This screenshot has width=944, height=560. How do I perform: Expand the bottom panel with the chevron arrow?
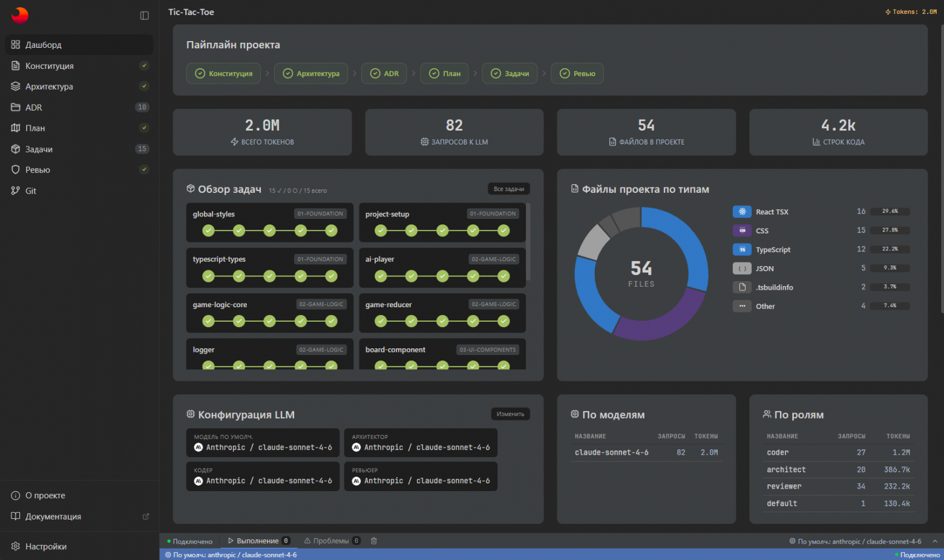point(934,541)
